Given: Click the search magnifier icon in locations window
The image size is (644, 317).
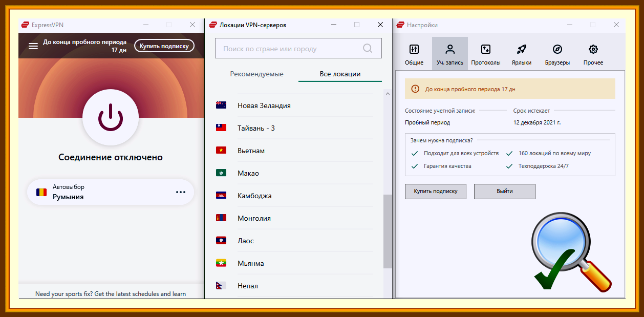Looking at the screenshot, I should tap(368, 49).
